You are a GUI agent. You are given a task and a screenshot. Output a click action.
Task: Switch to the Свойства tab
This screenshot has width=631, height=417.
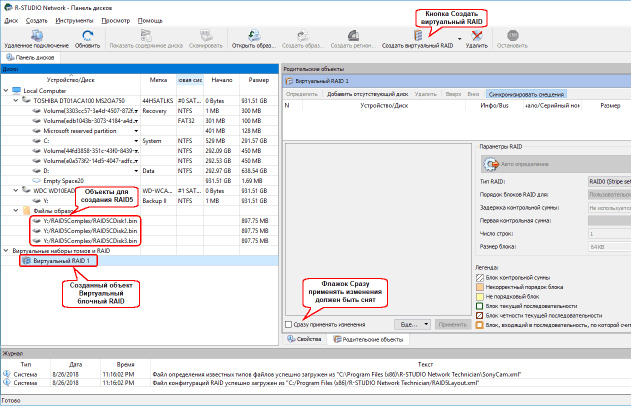point(305,339)
